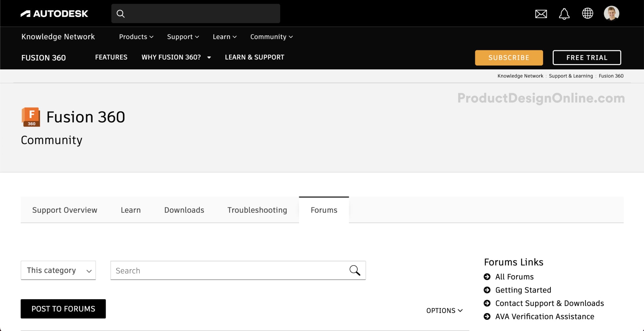Expand the Options menu

pyautogui.click(x=444, y=311)
